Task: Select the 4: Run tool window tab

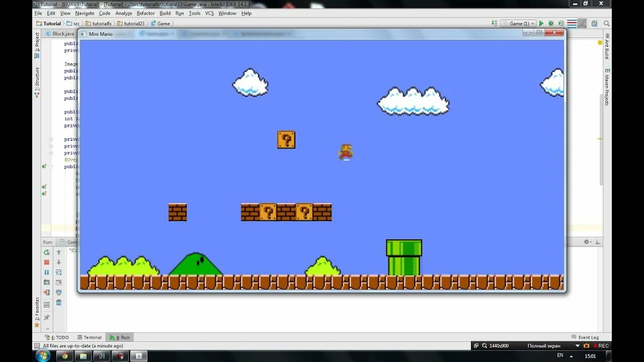Action: click(x=120, y=337)
